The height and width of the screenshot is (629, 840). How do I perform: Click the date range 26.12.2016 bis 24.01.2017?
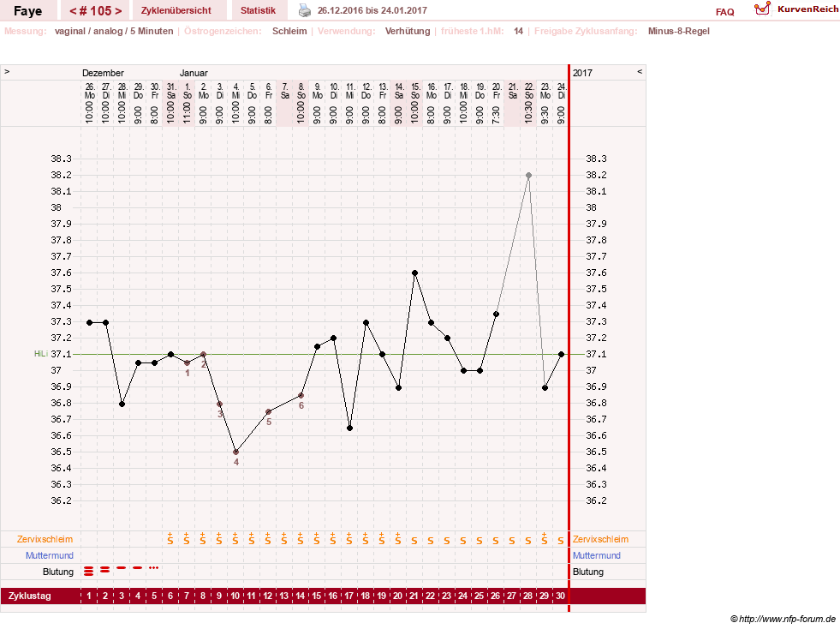(372, 10)
